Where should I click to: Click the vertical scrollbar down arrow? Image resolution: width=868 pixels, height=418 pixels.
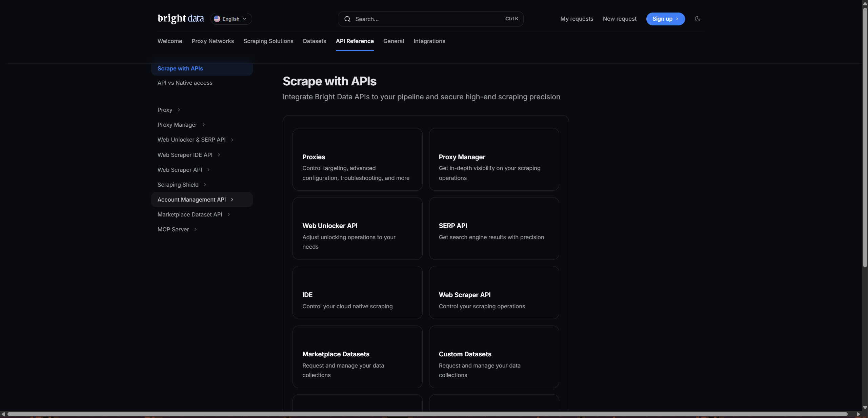[865, 407]
